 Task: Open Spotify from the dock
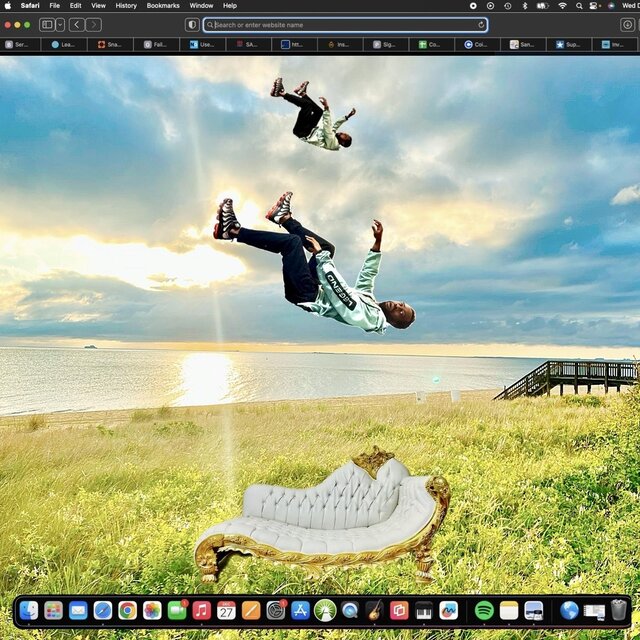[484, 610]
